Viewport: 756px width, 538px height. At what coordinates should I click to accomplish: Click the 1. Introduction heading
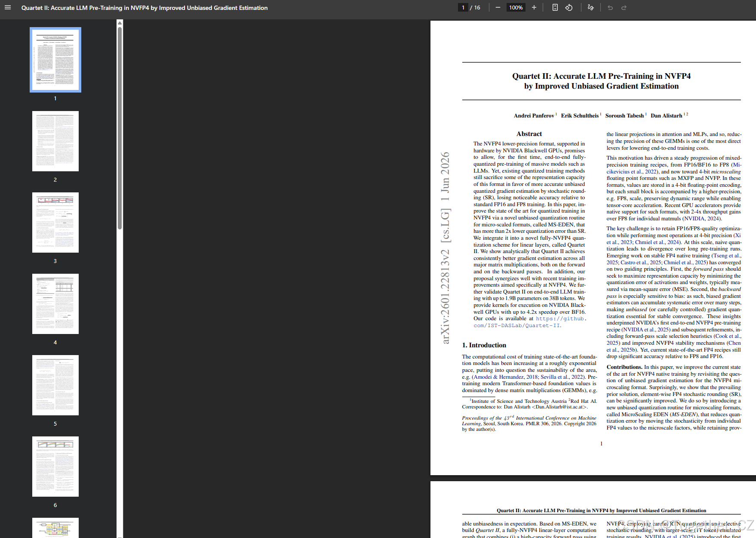484,345
